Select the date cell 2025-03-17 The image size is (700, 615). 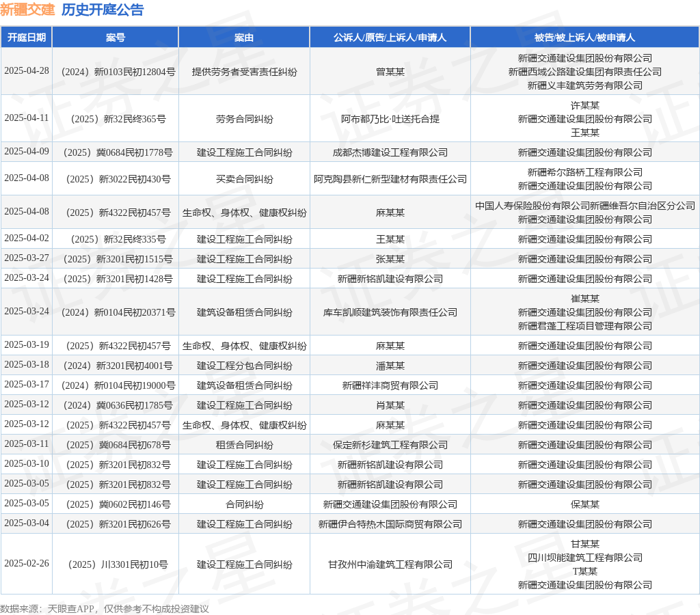click(27, 385)
